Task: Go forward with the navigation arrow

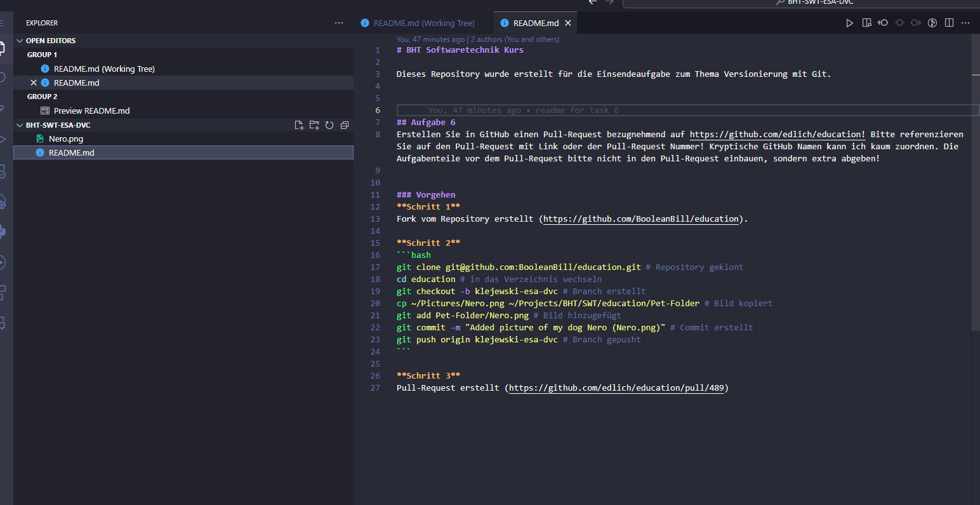Action: point(609,2)
